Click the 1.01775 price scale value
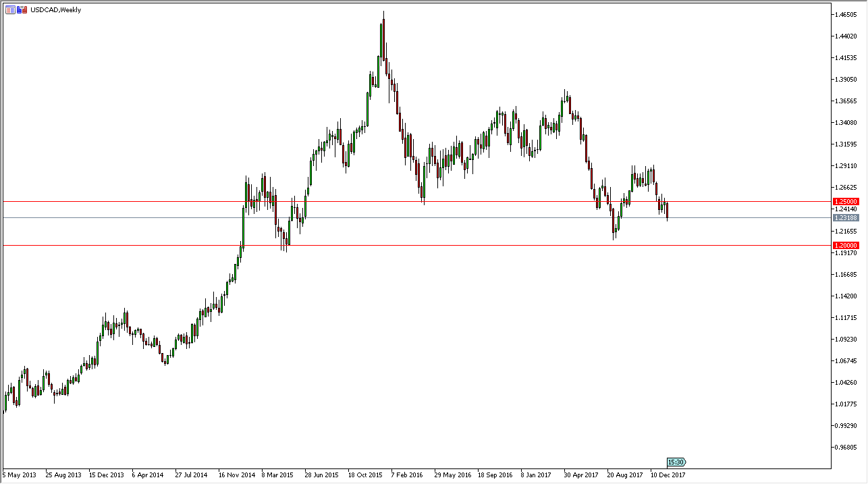Viewport: 868px width, 484px height. [847, 404]
